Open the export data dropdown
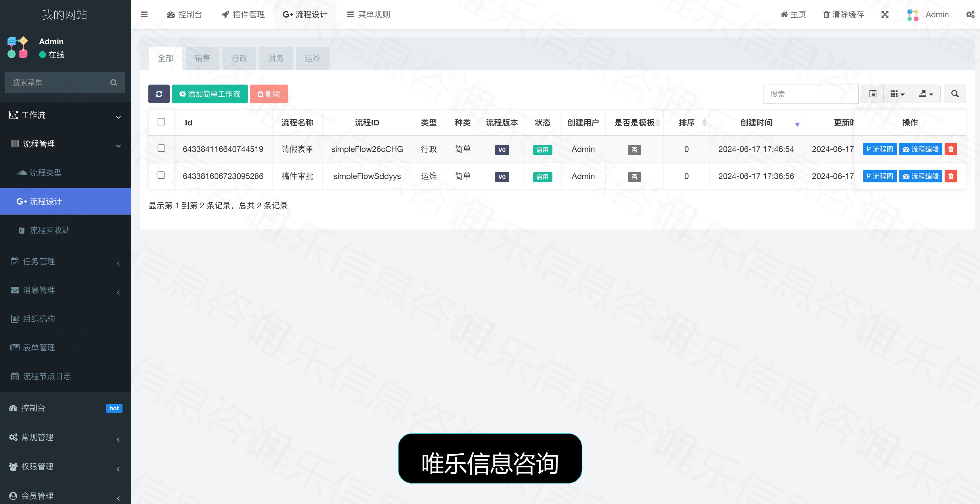Viewport: 980px width, 504px height. point(926,94)
